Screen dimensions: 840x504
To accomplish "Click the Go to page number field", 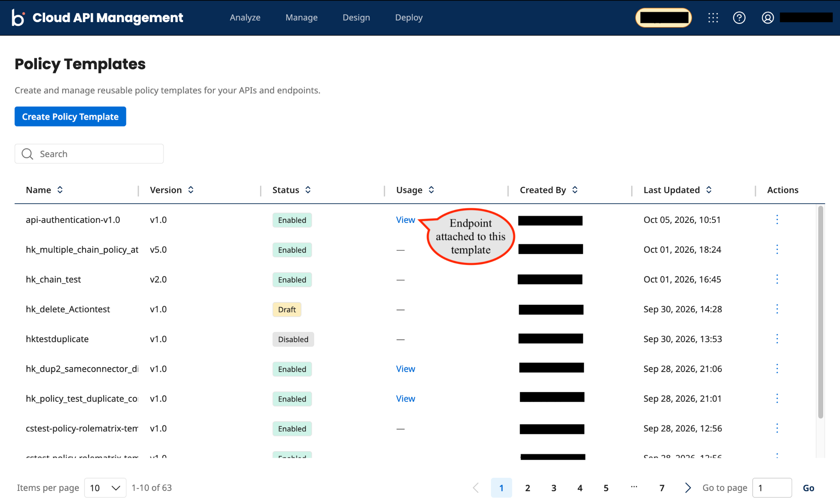I will click(x=772, y=488).
